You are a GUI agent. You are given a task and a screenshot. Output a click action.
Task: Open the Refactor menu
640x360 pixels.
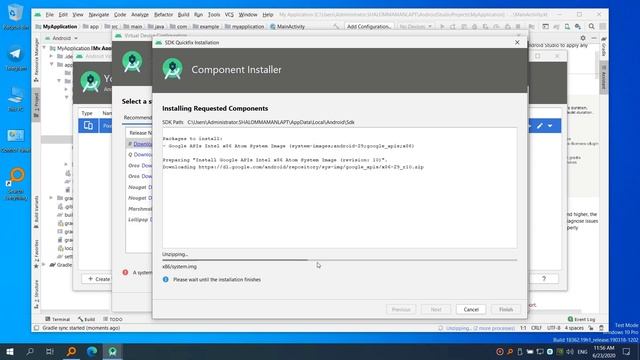click(163, 15)
